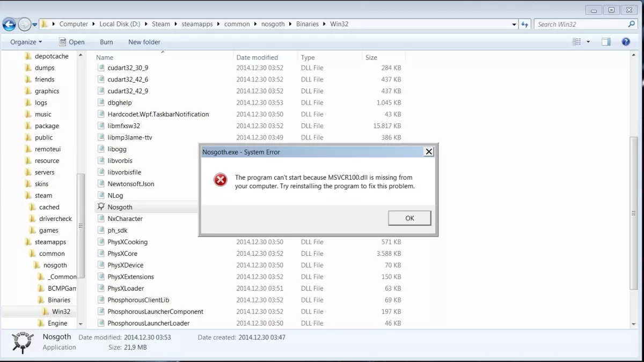644x362 pixels.
Task: Select file NxCharacter
Action: (x=125, y=219)
